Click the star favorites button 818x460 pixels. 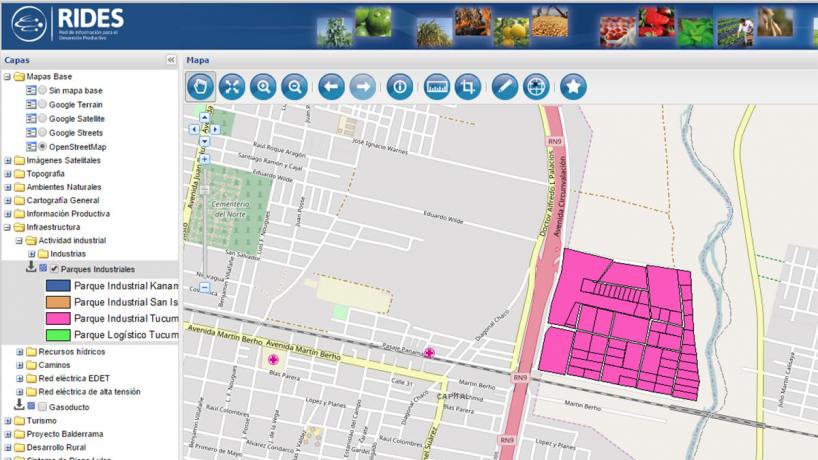coord(572,86)
